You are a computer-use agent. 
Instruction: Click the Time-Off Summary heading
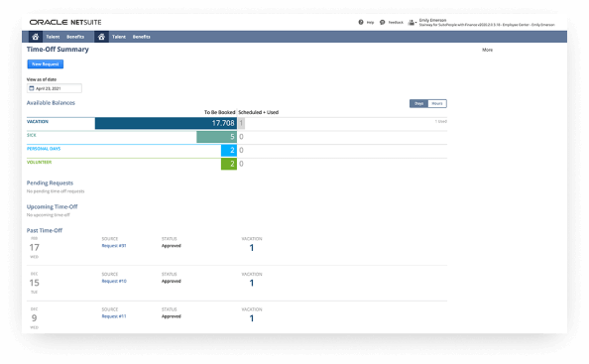(58, 50)
